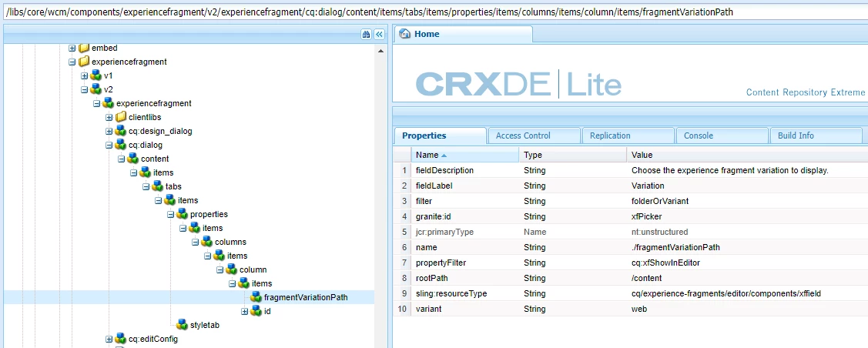Collapse the properties node in the tree

point(170,214)
